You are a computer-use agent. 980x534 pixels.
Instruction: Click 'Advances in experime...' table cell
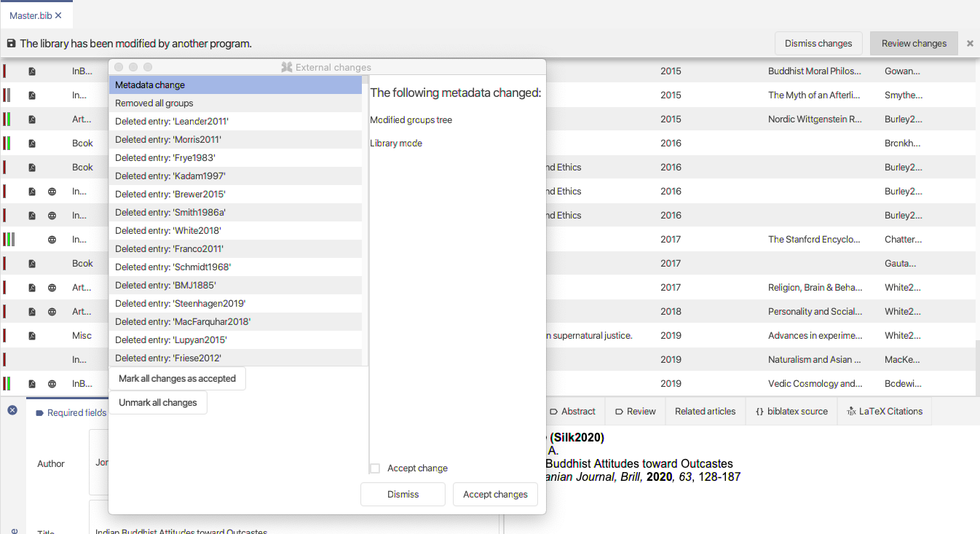click(815, 336)
